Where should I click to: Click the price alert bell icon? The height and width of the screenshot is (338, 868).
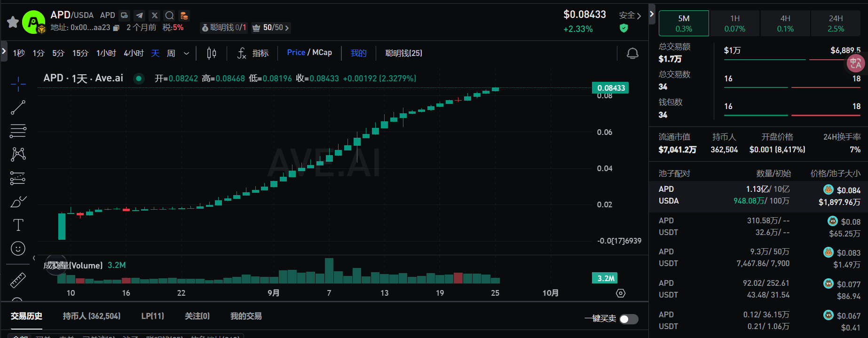point(632,53)
